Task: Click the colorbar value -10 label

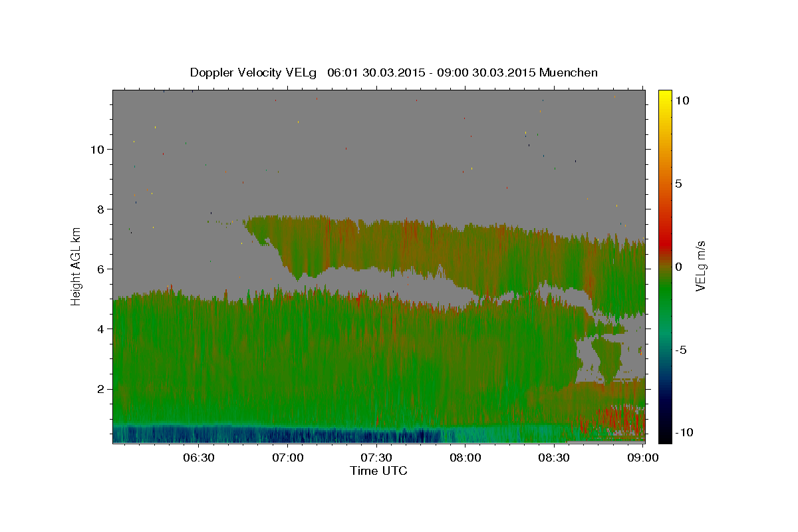Action: click(684, 433)
